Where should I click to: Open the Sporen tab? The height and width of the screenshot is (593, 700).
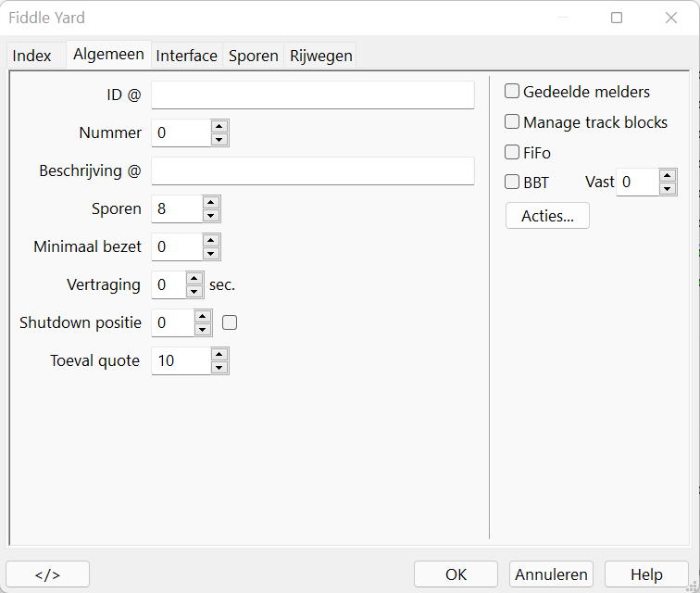click(253, 56)
